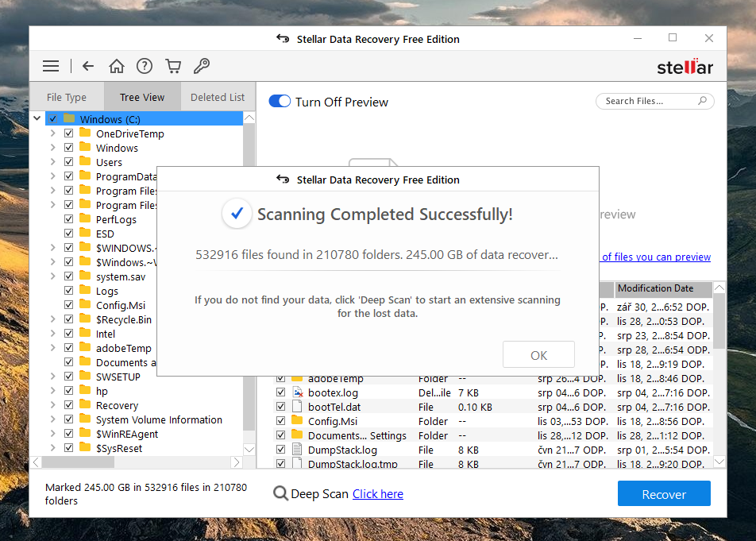Screen dimensions: 756x541
Task: Select the Config.Msi tree folder
Action: [121, 305]
